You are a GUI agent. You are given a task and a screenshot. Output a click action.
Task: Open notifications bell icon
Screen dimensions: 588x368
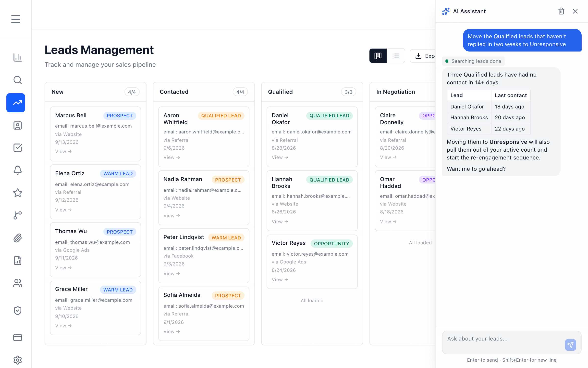click(17, 170)
